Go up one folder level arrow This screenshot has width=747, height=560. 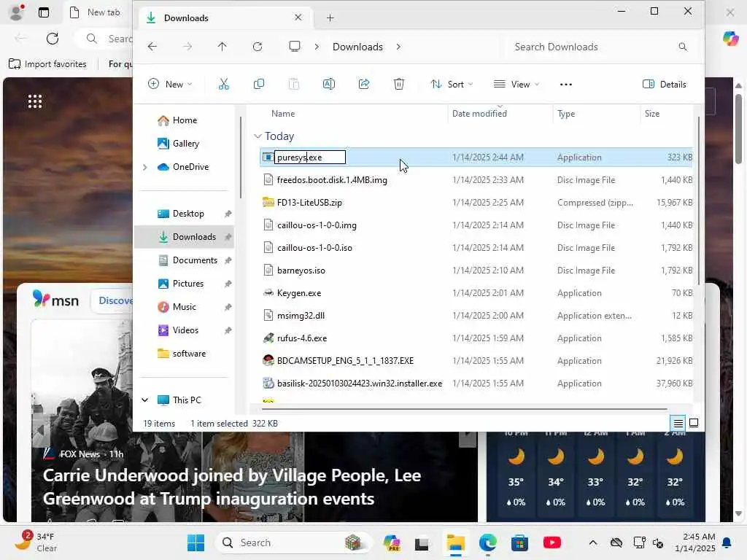(222, 47)
